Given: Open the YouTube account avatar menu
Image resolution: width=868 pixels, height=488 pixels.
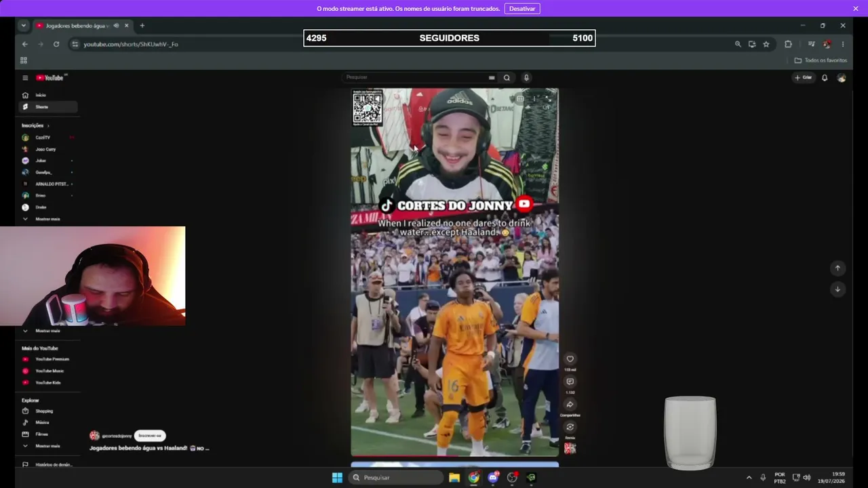Looking at the screenshot, I should tap(842, 78).
